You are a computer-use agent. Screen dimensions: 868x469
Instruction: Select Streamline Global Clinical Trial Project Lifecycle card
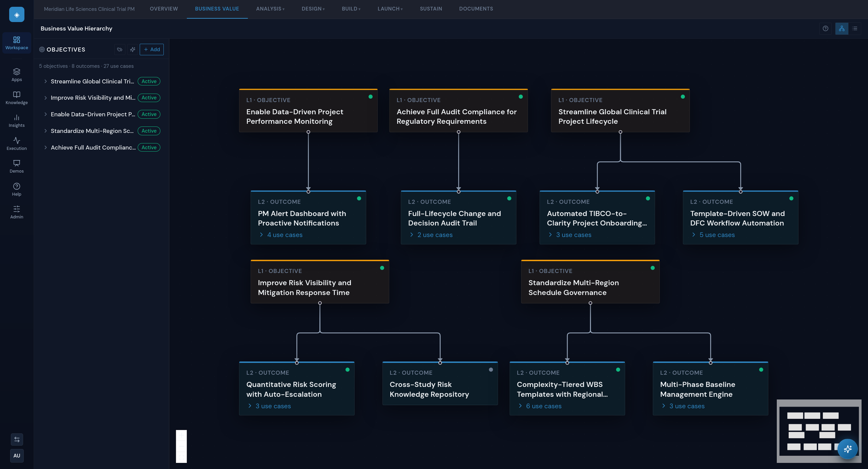620,111
